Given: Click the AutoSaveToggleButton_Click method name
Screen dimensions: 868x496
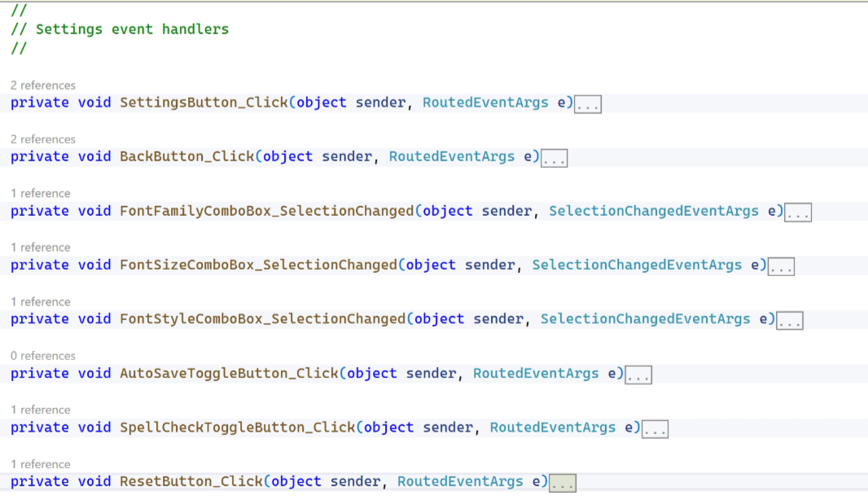Looking at the screenshot, I should click(x=229, y=374).
